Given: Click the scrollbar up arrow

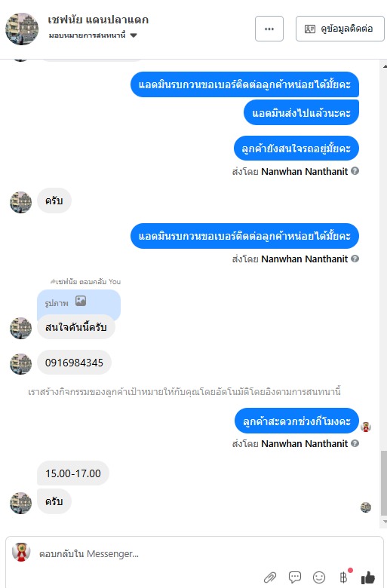Looking at the screenshot, I should click(385, 66).
